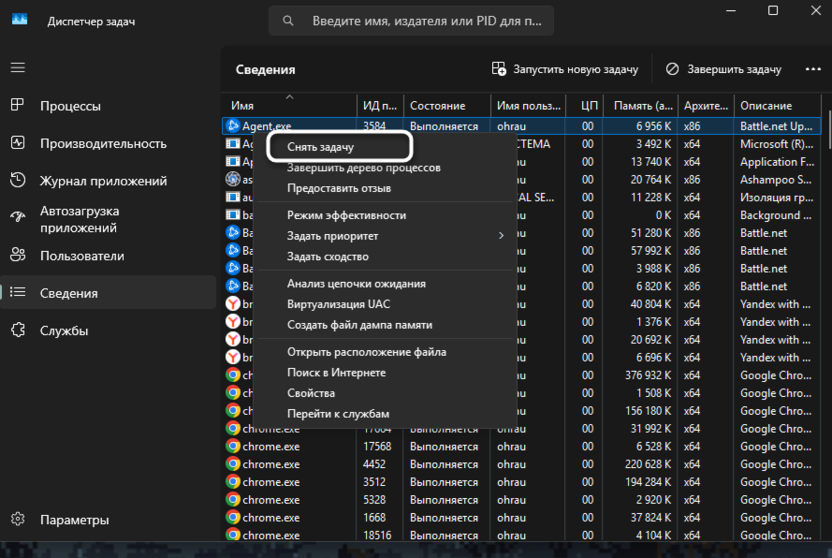This screenshot has height=558, width=832.
Task: Select Поиск в Интернете entry
Action: tap(336, 373)
